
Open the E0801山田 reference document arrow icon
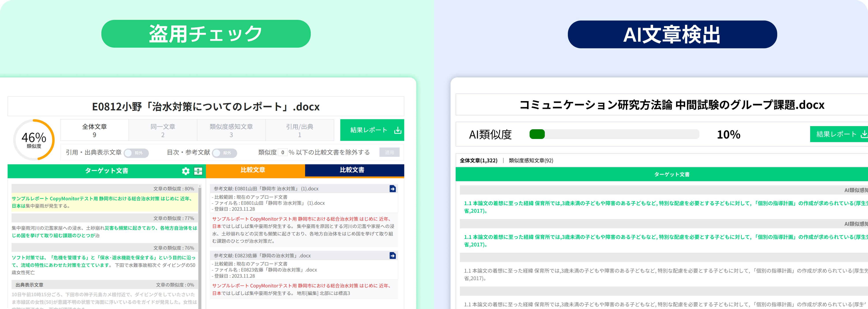(x=392, y=189)
